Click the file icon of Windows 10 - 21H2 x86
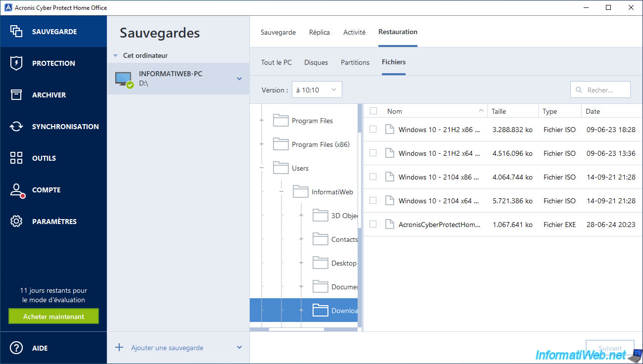Viewport: 643px width, 364px height. [x=390, y=130]
